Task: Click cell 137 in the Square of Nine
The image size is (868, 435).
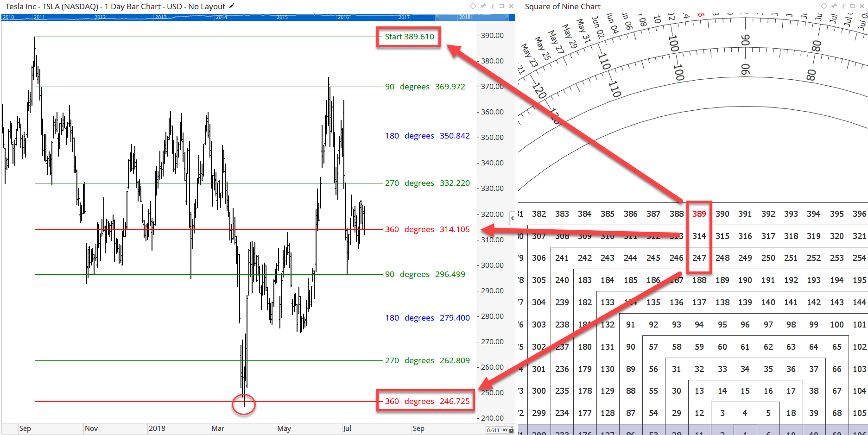Action: 699,303
